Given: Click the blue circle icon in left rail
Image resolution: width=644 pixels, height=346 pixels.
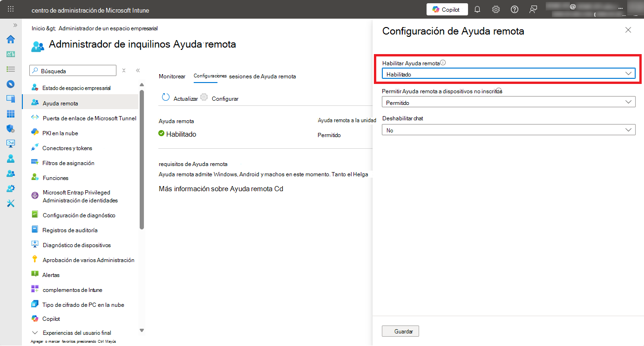Looking at the screenshot, I should click(x=11, y=84).
